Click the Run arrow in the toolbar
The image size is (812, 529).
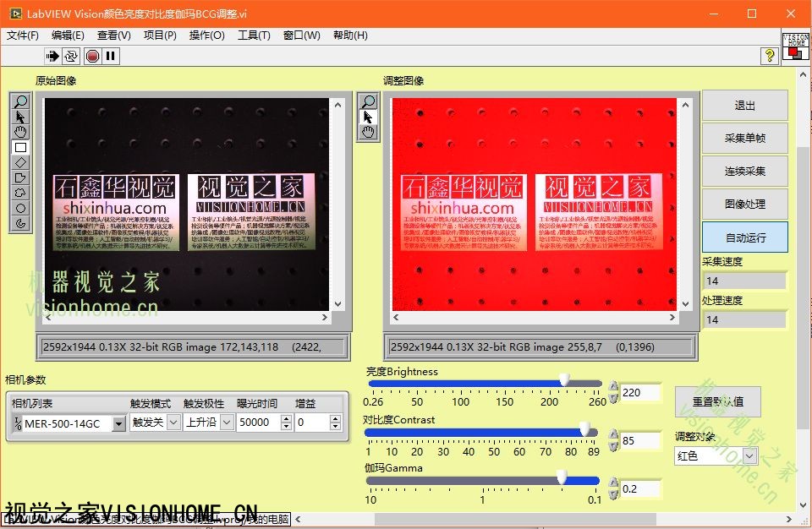coord(52,56)
